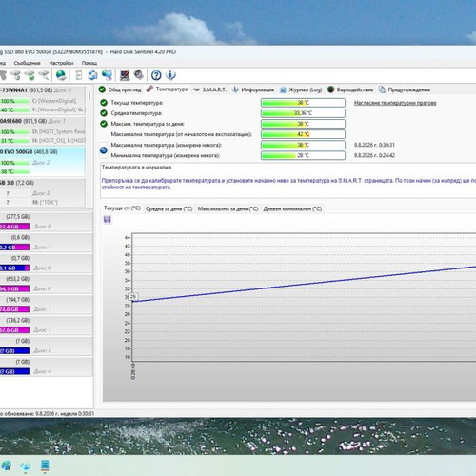Open the Информация tab
The height and width of the screenshot is (476, 476).
253,89
